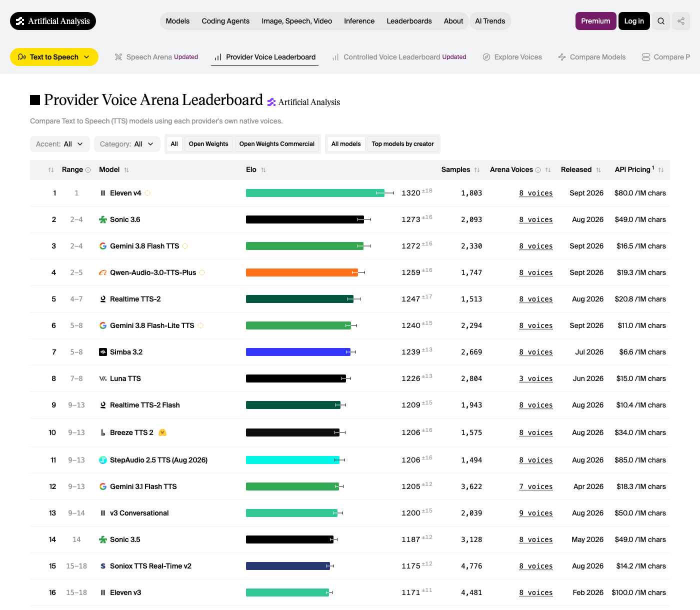Sort by API Pricing arrows icon
This screenshot has height=610, width=700.
(661, 170)
